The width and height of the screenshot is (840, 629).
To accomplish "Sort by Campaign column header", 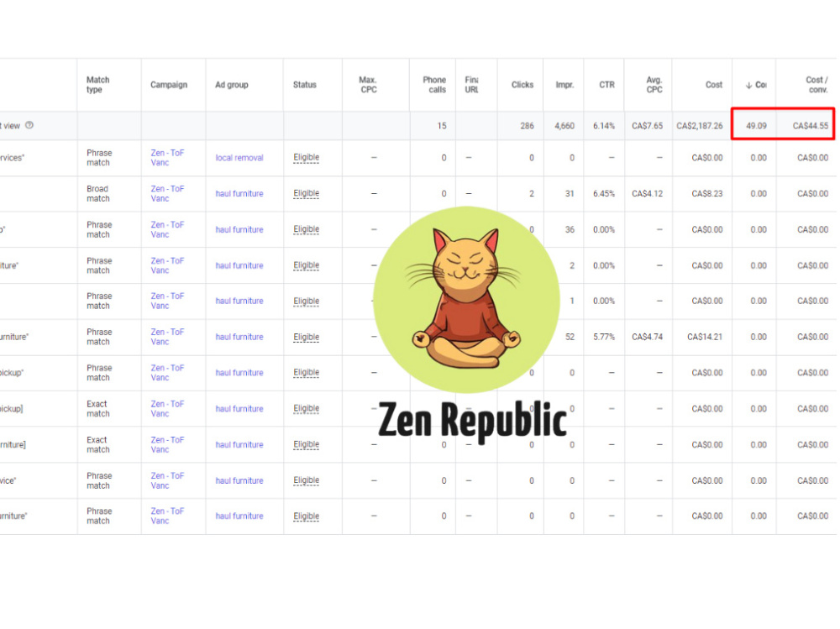I will tap(169, 85).
